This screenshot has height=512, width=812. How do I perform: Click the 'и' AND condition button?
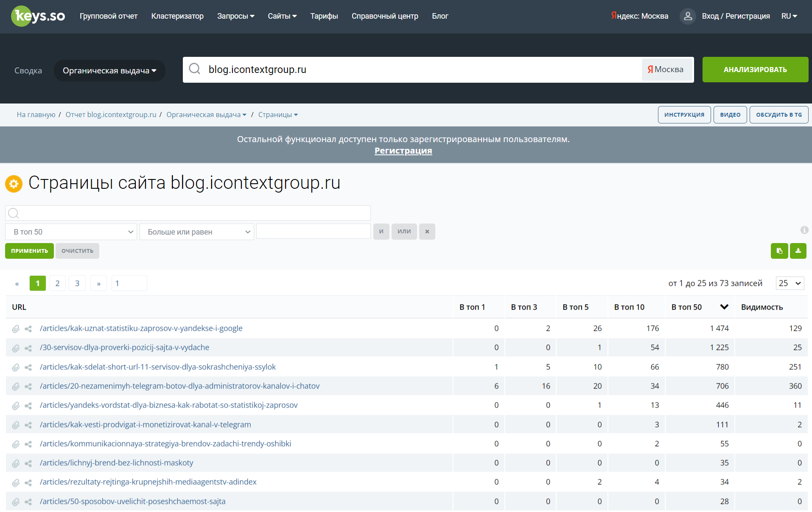[x=381, y=232]
